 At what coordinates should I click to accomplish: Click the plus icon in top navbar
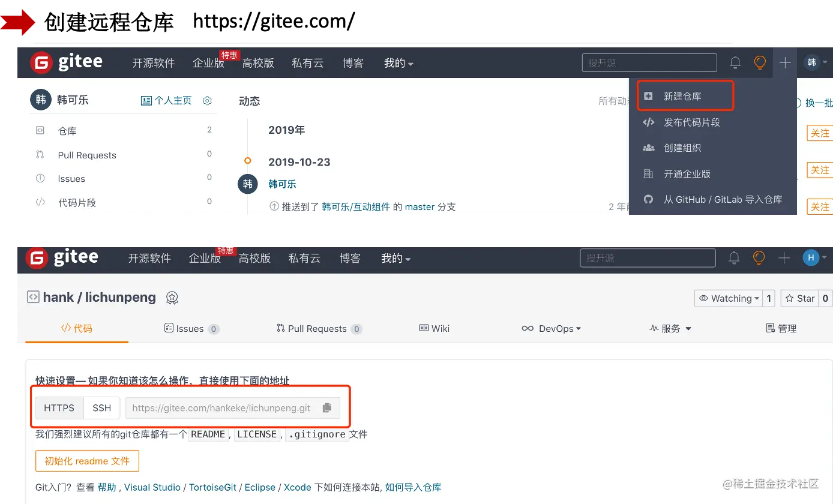785,62
